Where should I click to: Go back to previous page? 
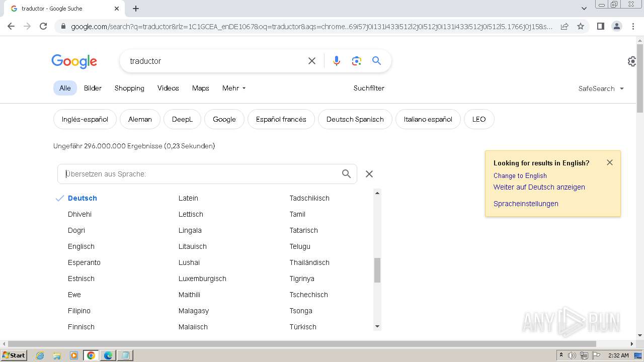pos(11,26)
